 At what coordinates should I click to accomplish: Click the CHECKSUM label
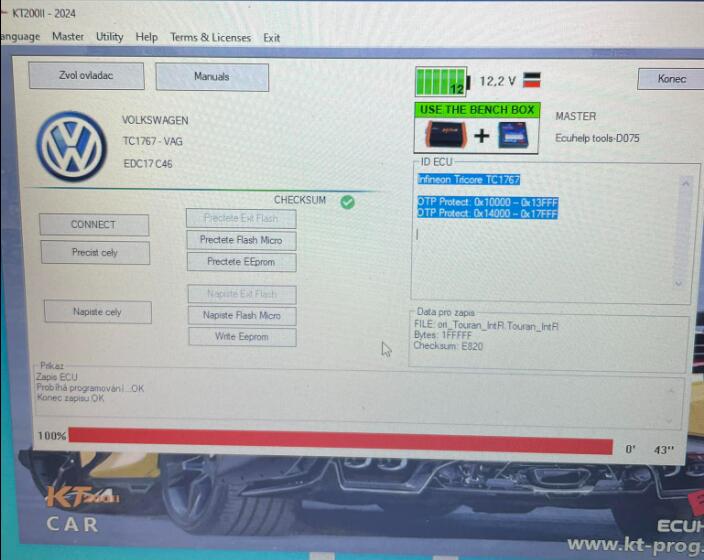point(300,200)
